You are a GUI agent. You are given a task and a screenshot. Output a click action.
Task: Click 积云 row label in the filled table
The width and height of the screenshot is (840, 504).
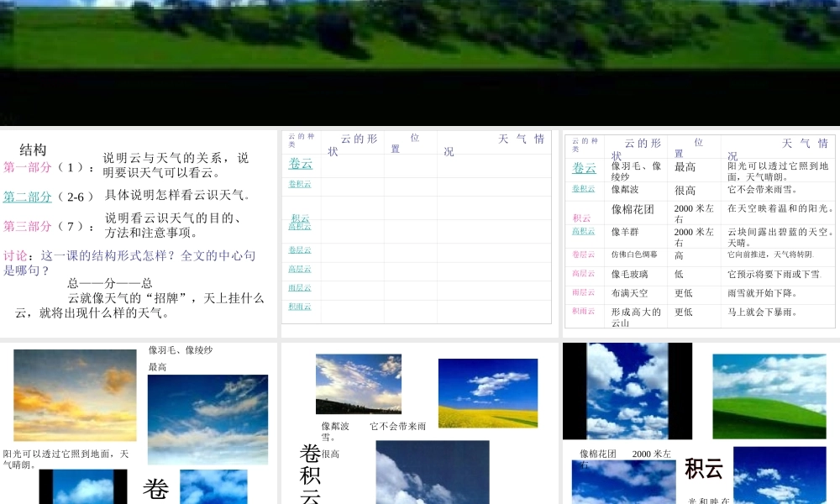point(582,218)
